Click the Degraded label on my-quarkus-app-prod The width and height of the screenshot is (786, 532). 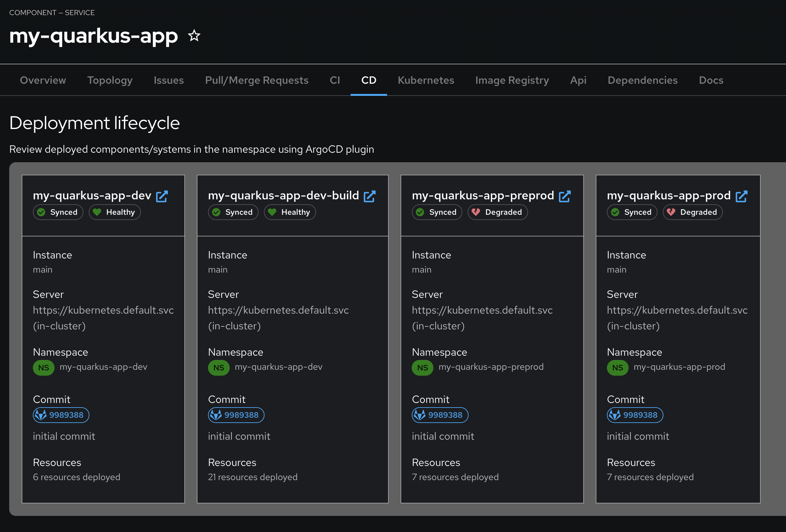(699, 212)
